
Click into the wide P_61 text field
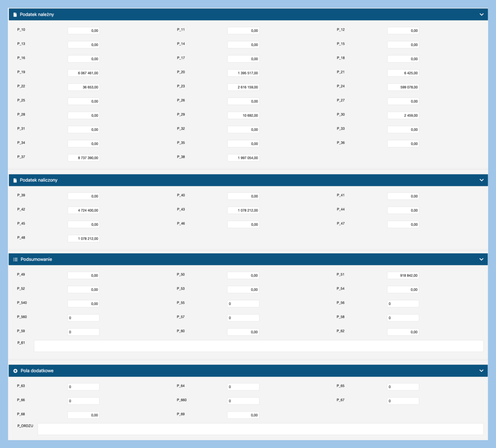pos(258,346)
